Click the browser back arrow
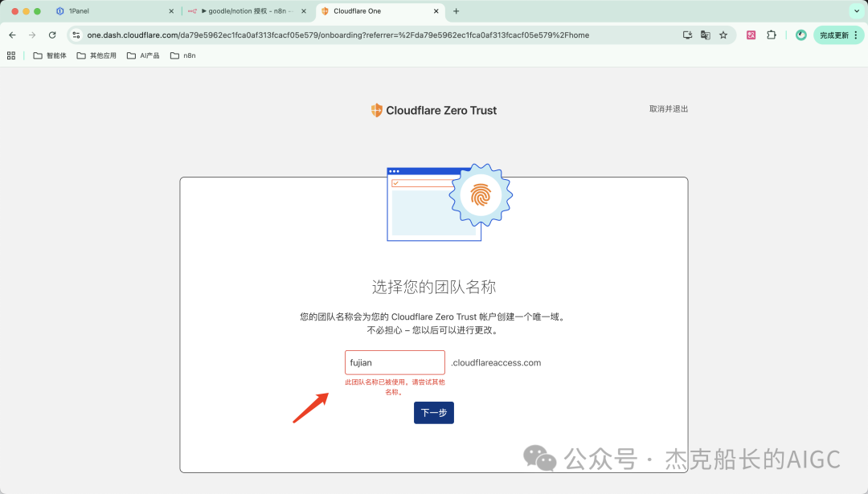Screen dimensions: 868x494 tap(12, 35)
